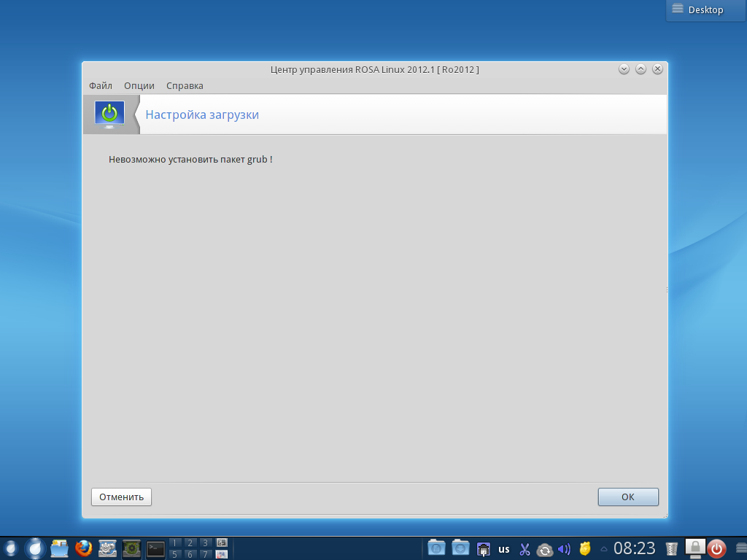Open the volume speaker tray icon

564,549
